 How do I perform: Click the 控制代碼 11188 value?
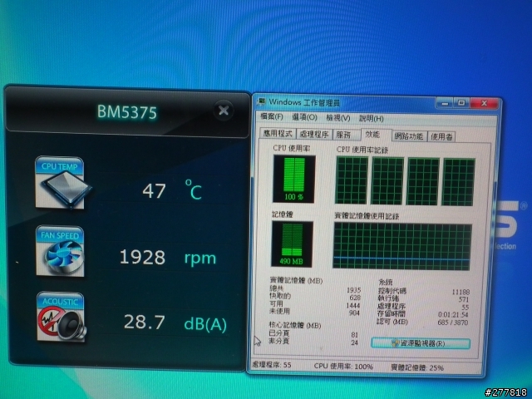pyautogui.click(x=461, y=292)
